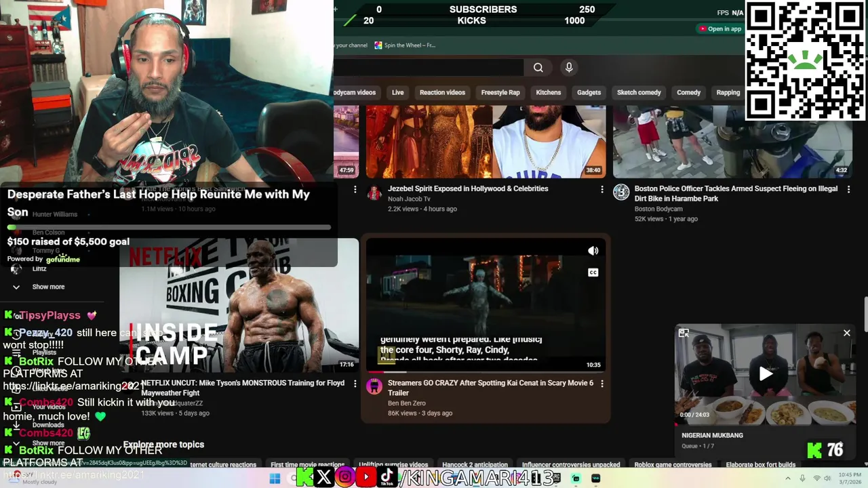
Task: Open the Boston Bodycam channel avatar
Action: tap(621, 192)
